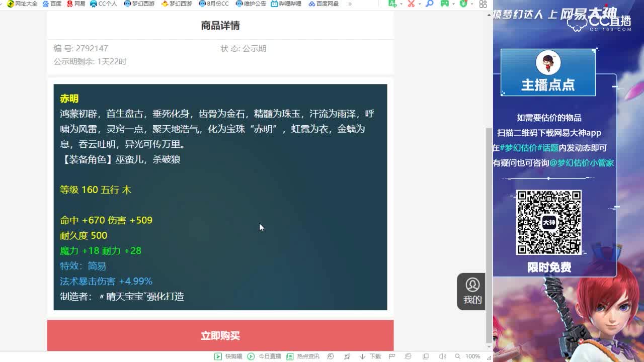Click the 制造者 crafter line
The image size is (644, 362).
point(122,296)
